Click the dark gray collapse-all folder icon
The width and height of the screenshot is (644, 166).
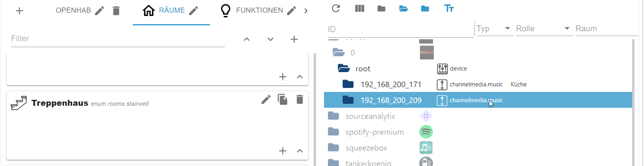(x=381, y=9)
